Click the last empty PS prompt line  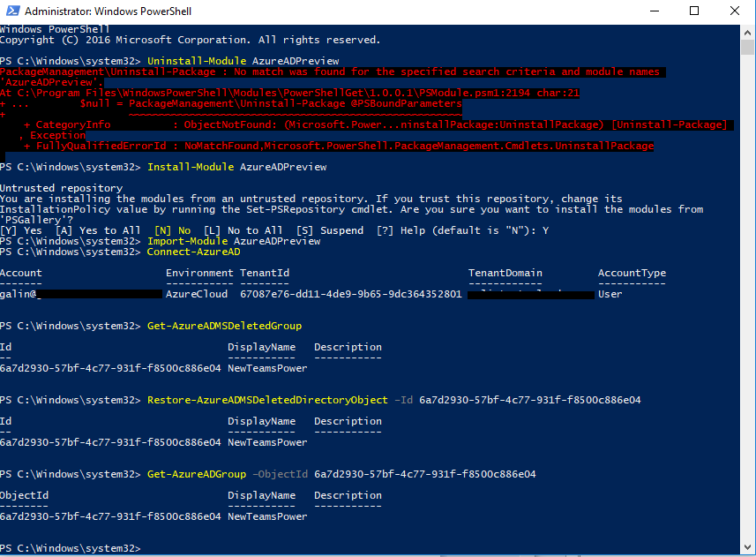tap(71, 549)
